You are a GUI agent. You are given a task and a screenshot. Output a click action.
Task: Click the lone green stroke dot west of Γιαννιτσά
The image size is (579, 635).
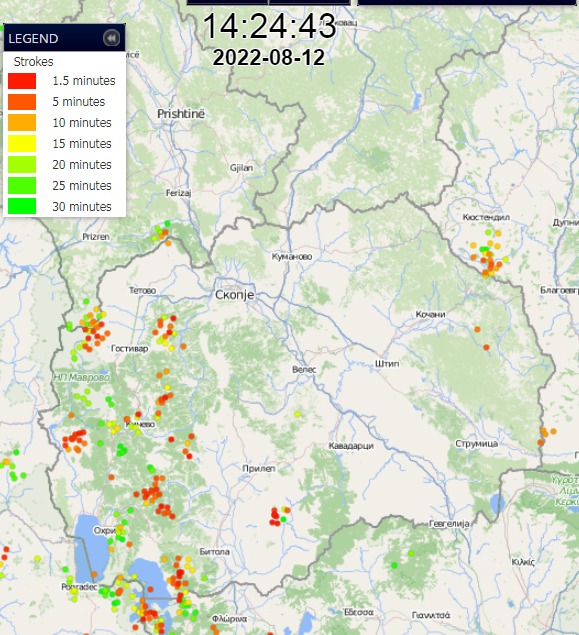[394, 565]
